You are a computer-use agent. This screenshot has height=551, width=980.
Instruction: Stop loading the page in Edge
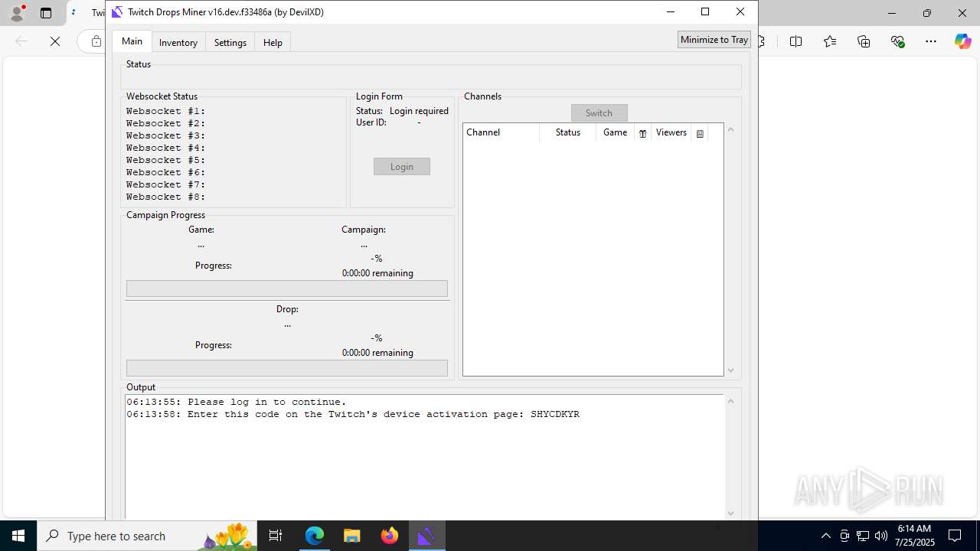(x=55, y=41)
